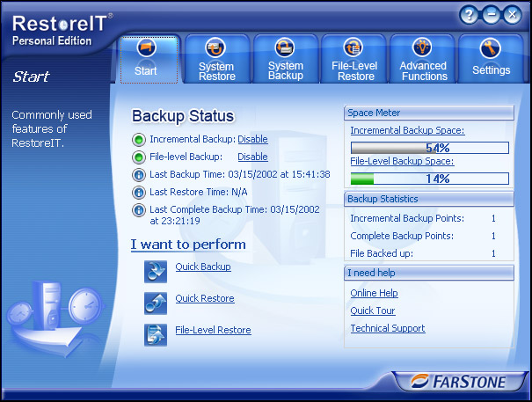Viewport: 532px width, 402px height.
Task: Disable File-level Backup via its link
Action: pyautogui.click(x=252, y=157)
